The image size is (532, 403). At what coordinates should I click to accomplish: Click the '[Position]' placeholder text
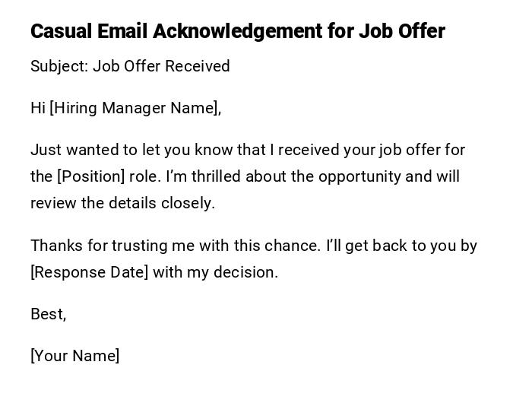click(91, 176)
